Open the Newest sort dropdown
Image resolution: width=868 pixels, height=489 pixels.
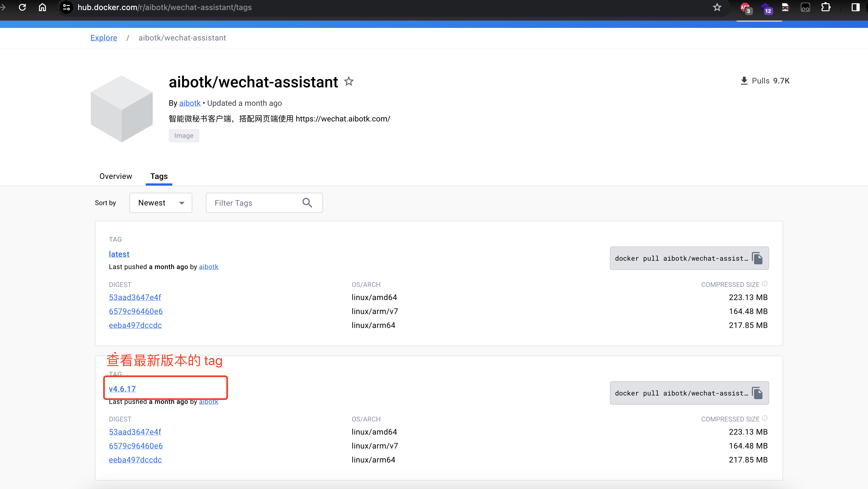(x=161, y=203)
